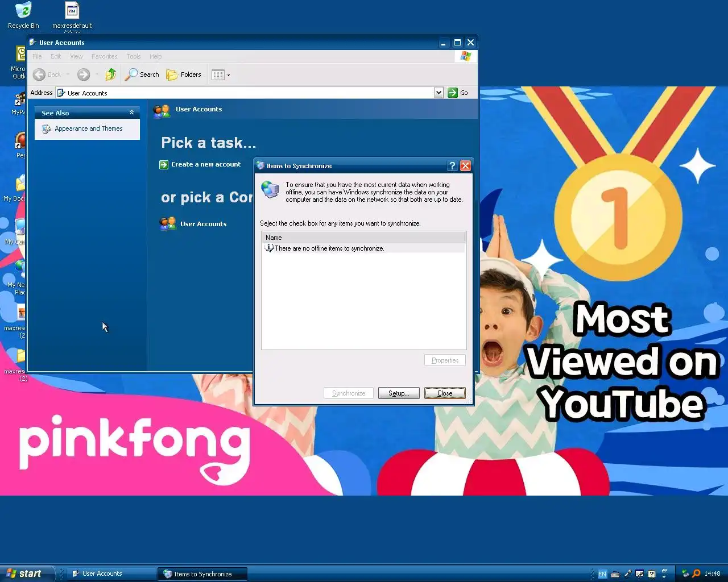Click the Synchronize button
The width and height of the screenshot is (728, 582).
349,393
